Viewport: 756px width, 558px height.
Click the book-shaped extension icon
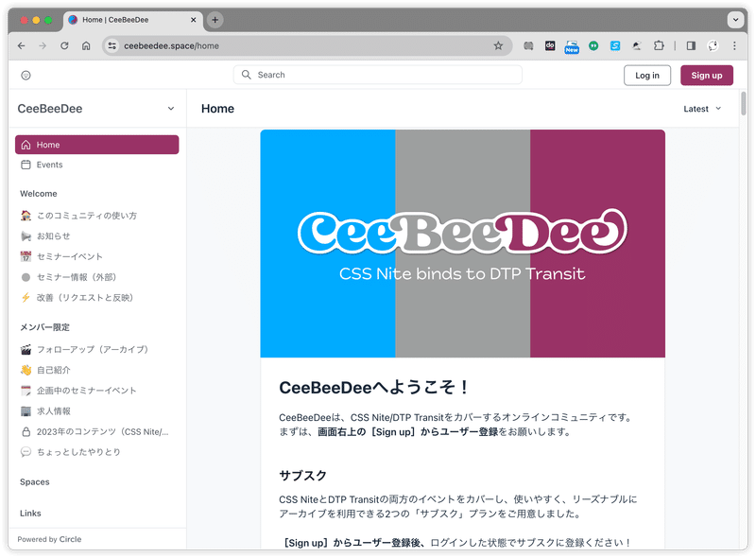[528, 45]
